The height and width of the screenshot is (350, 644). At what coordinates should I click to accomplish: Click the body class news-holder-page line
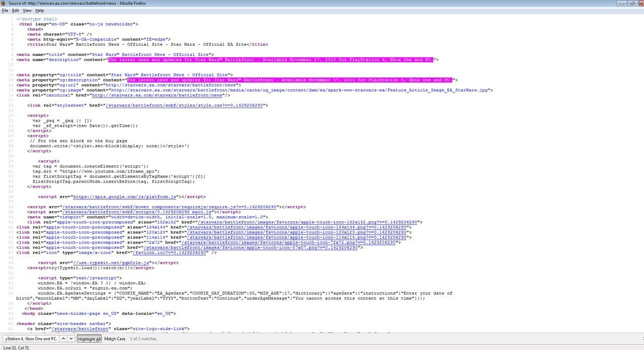click(99, 313)
